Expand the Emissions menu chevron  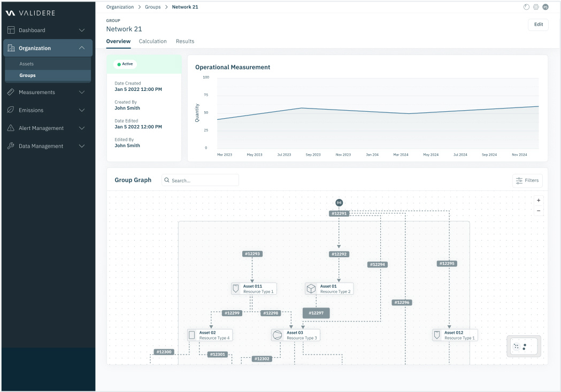pos(82,110)
